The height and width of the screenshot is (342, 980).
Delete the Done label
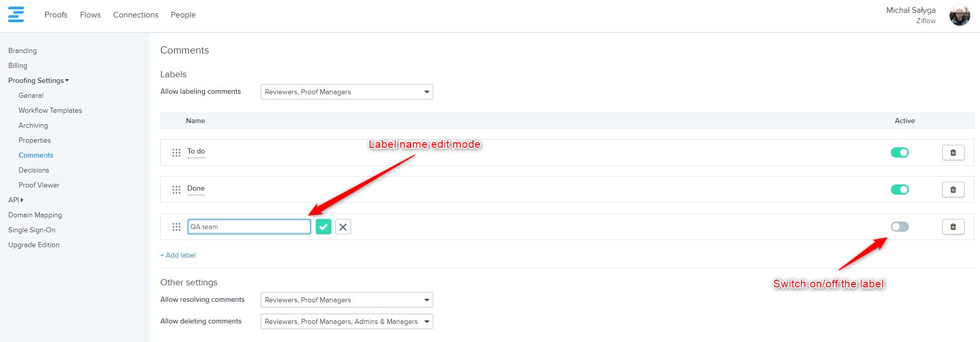click(x=953, y=190)
